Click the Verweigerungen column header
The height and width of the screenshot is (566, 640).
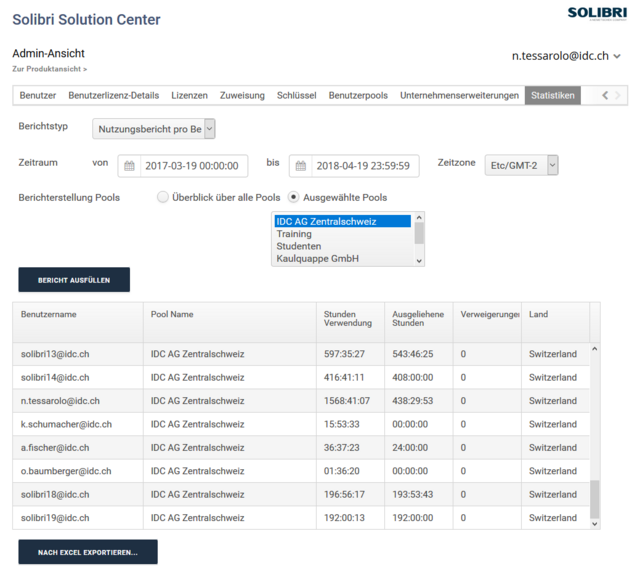487,322
